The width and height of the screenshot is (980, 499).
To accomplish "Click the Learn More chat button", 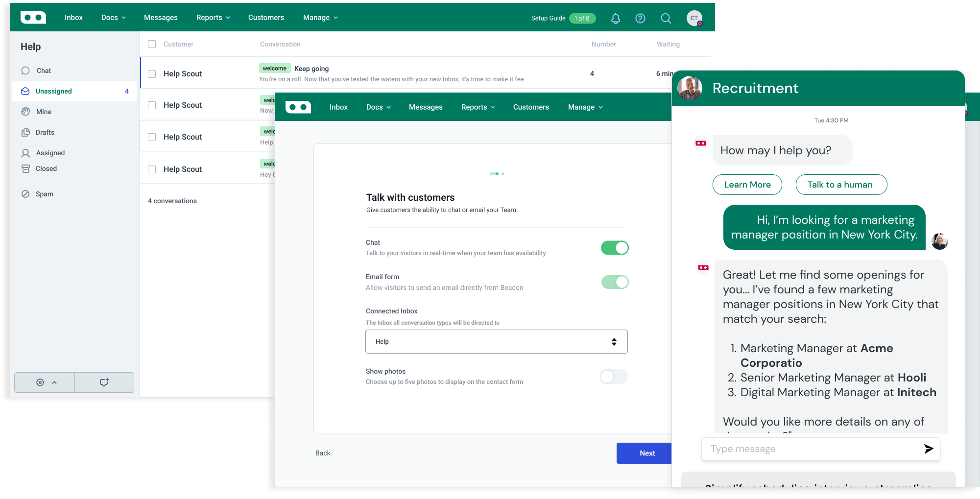I will click(747, 185).
